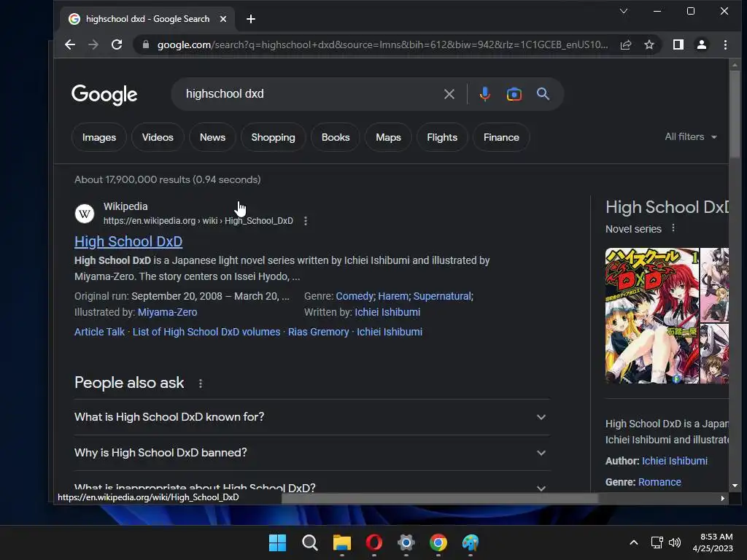Open the Miyama-Zero illustrator link

tap(167, 312)
